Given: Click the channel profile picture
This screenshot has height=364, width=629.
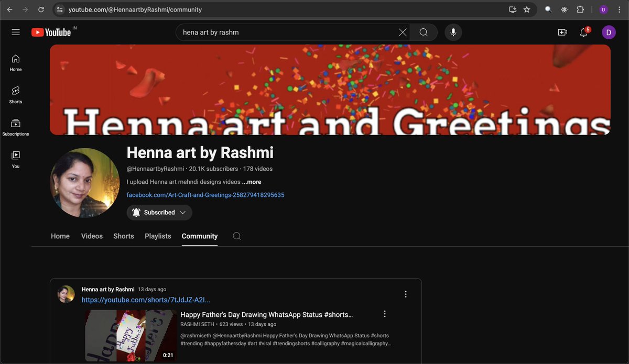Looking at the screenshot, I should coord(85,183).
